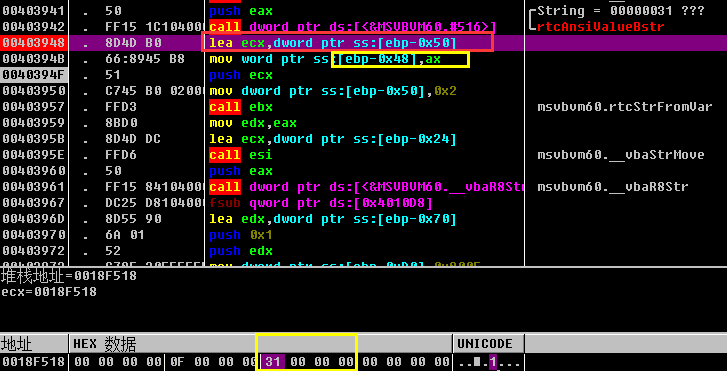The height and width of the screenshot is (371, 727).
Task: Select byte 0F in the hex dump
Action: (x=178, y=362)
